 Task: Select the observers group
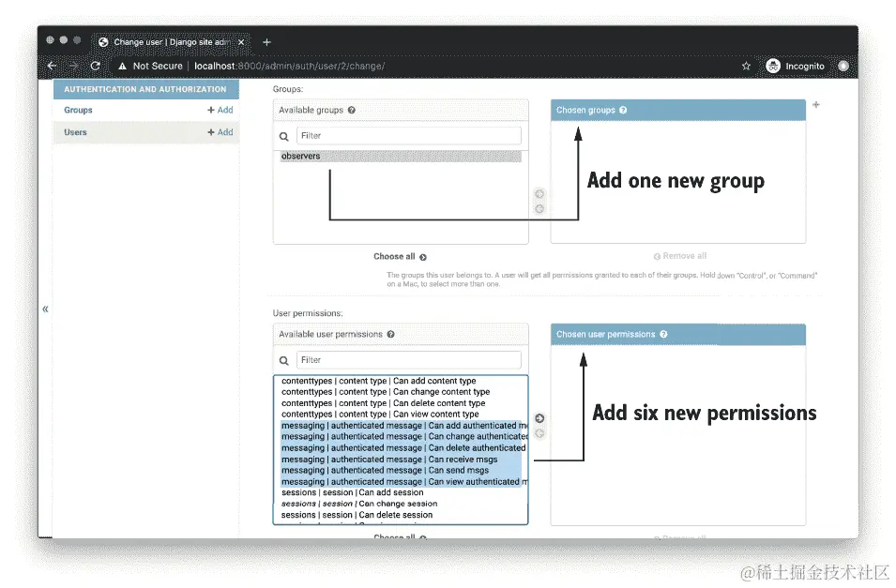(401, 156)
